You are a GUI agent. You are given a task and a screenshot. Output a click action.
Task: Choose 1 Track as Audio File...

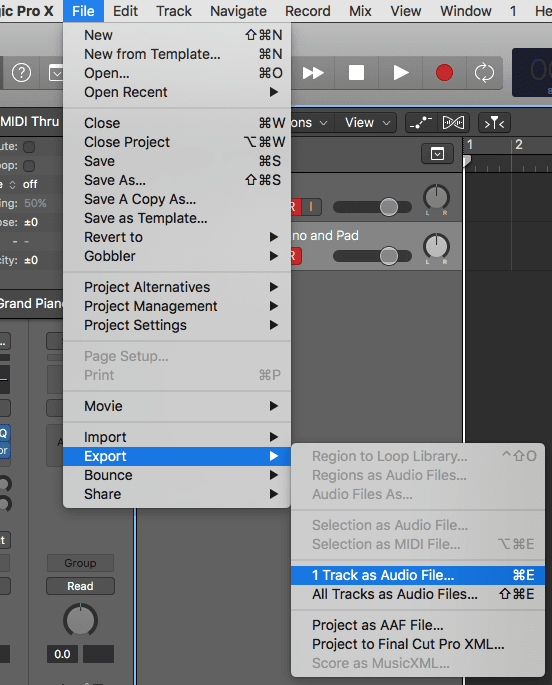click(418, 575)
